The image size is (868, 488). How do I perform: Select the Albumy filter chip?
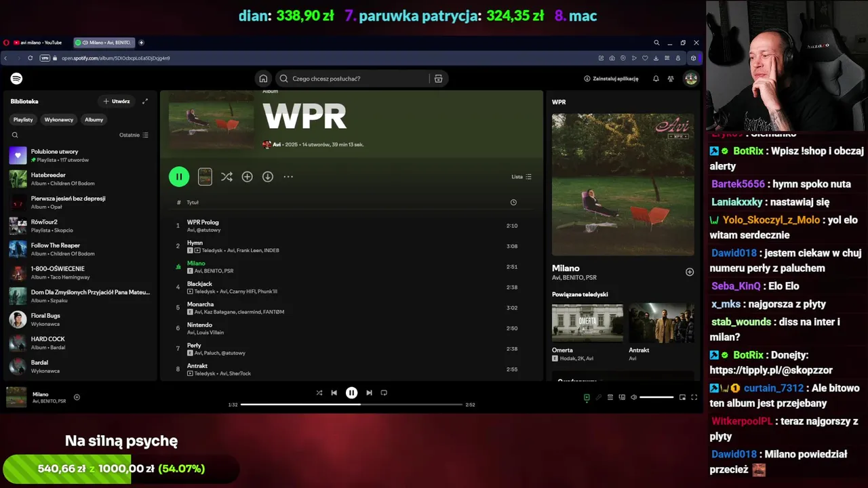(x=94, y=119)
